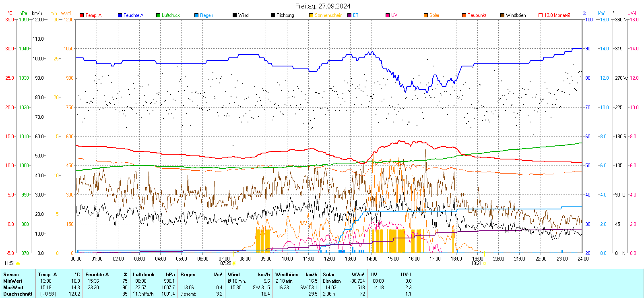Click the sun icon next to 11:51

pos(18,263)
